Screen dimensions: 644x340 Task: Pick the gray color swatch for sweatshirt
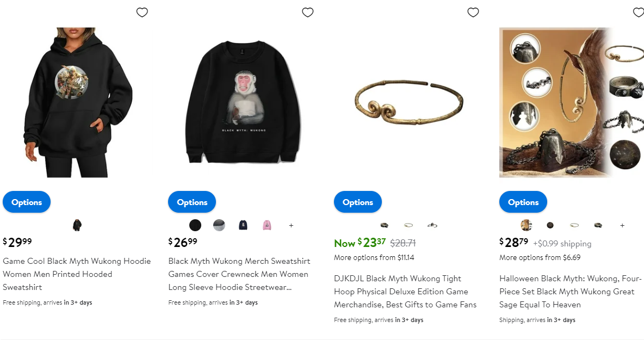pos(219,225)
